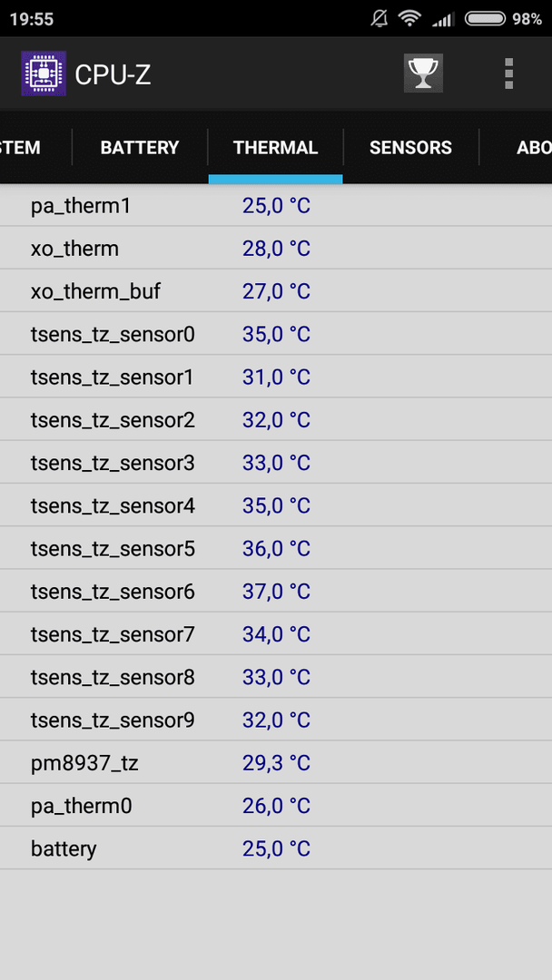
Task: Tap the CPU-Z app logo icon
Action: tap(44, 73)
